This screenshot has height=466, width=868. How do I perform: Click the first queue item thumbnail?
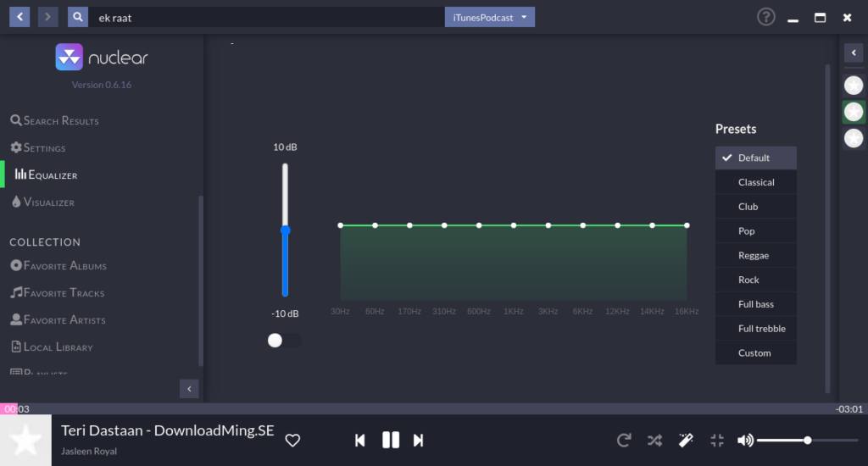click(x=854, y=86)
